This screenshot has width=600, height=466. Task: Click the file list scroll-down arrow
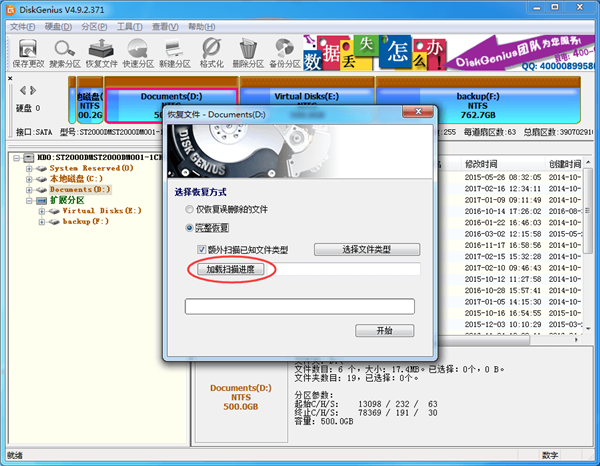coord(588,328)
